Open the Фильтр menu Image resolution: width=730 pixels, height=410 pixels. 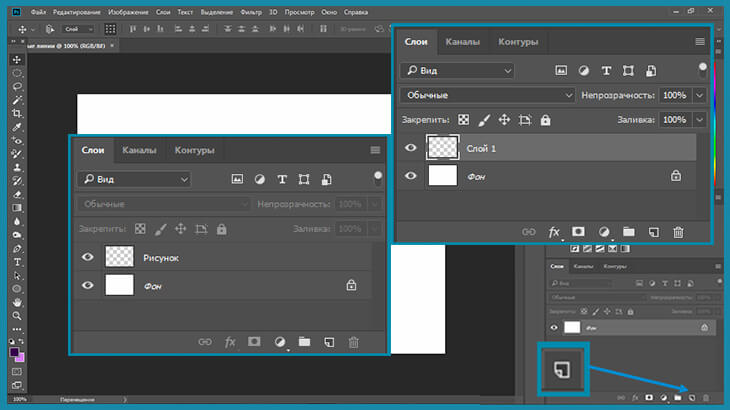[251, 12]
